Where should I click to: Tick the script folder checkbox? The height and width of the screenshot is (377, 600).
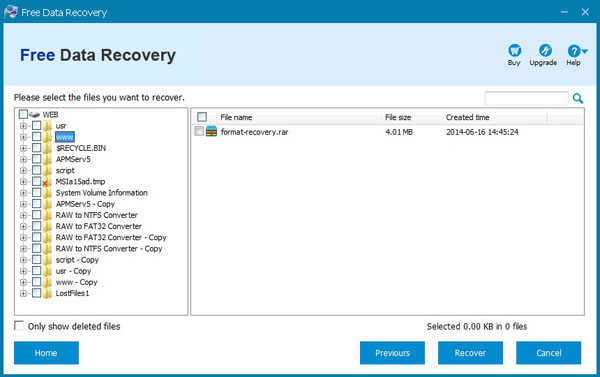tap(36, 170)
